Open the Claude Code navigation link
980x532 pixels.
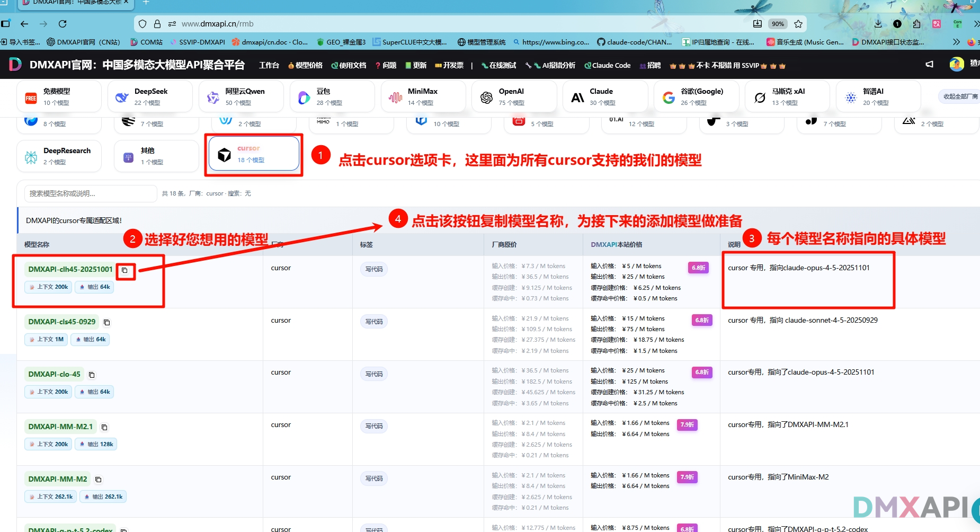[x=608, y=65]
